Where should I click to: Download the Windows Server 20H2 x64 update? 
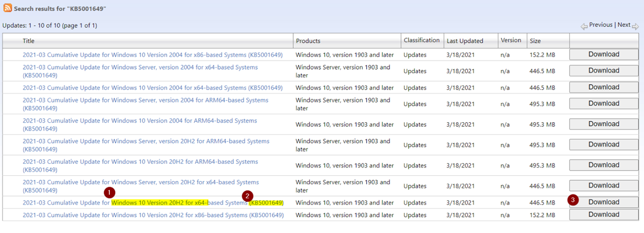pyautogui.click(x=604, y=186)
